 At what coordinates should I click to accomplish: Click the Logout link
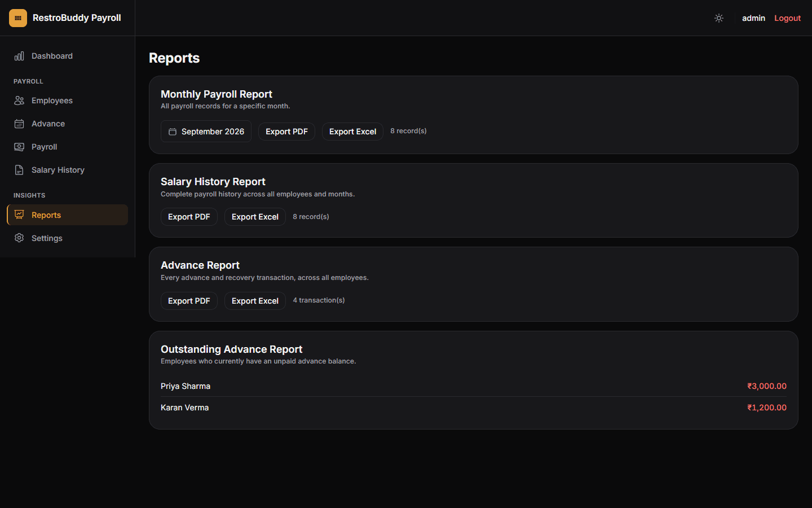coord(787,18)
